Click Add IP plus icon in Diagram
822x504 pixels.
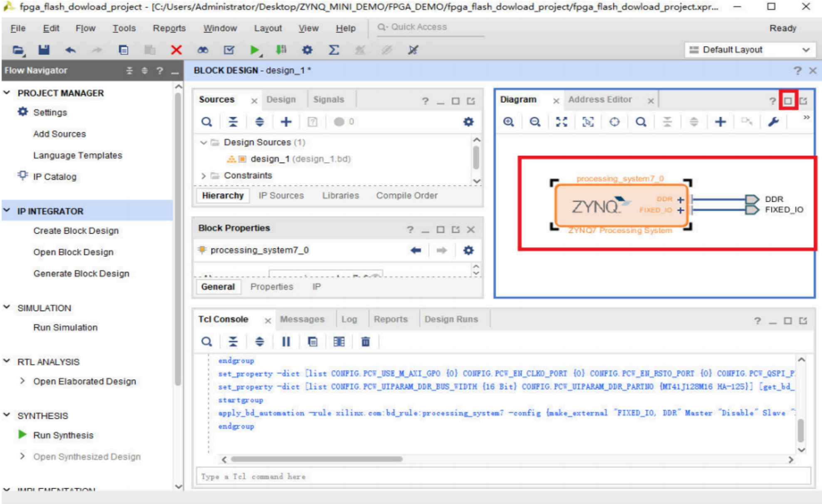point(720,122)
